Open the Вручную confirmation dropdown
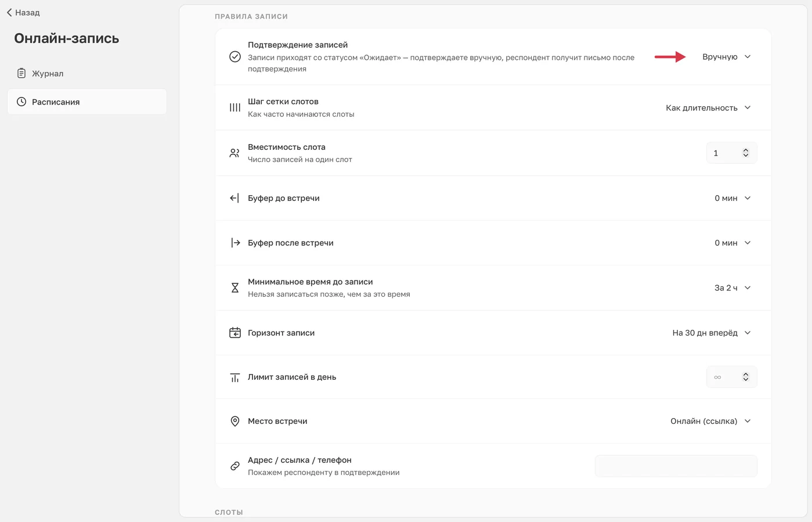The width and height of the screenshot is (812, 522). [x=727, y=56]
